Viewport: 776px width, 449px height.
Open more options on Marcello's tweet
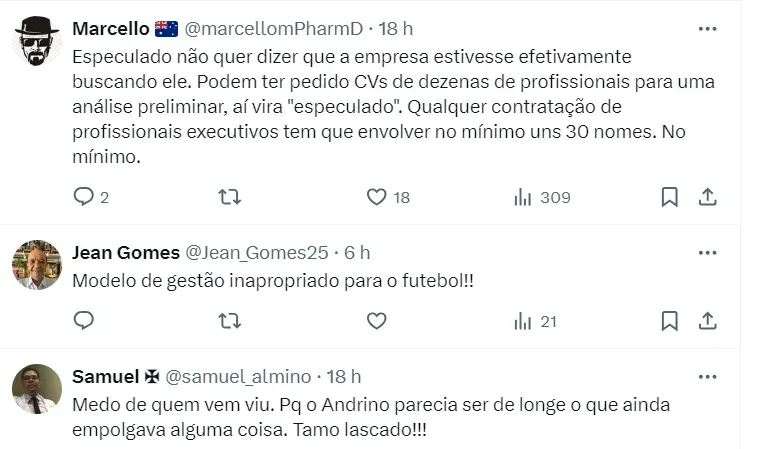pyautogui.click(x=707, y=28)
